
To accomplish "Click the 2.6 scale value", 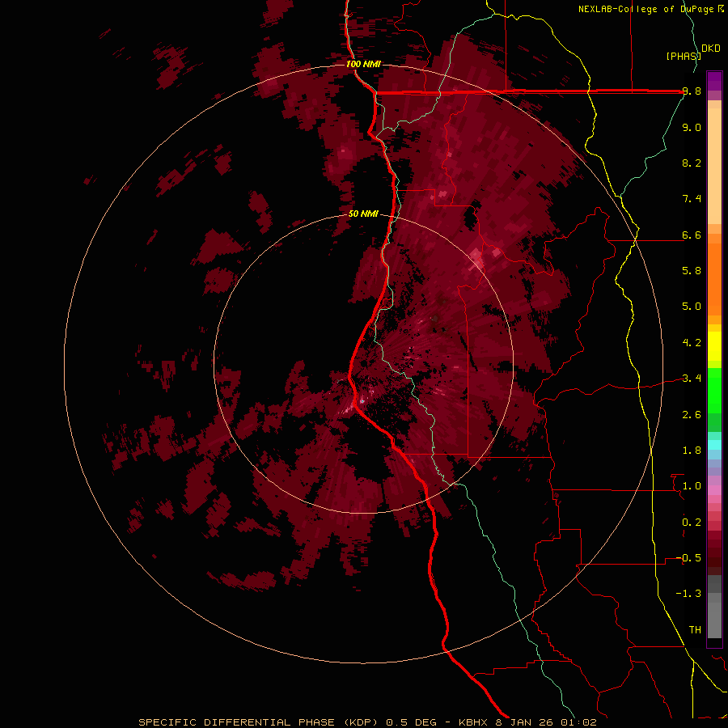I will 692,415.
